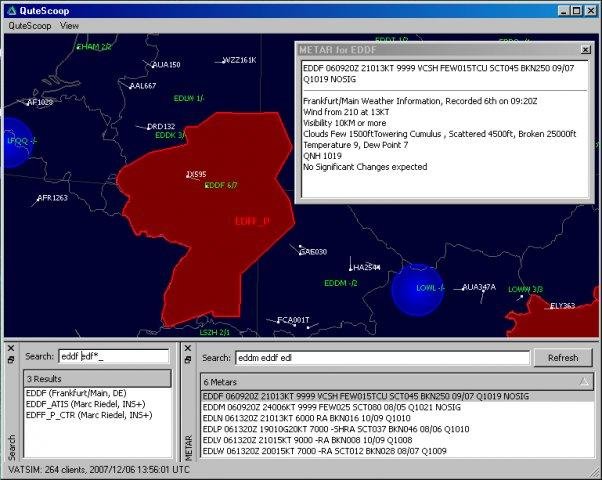
Task: Select the EDLN METAR row
Action: coord(397,418)
